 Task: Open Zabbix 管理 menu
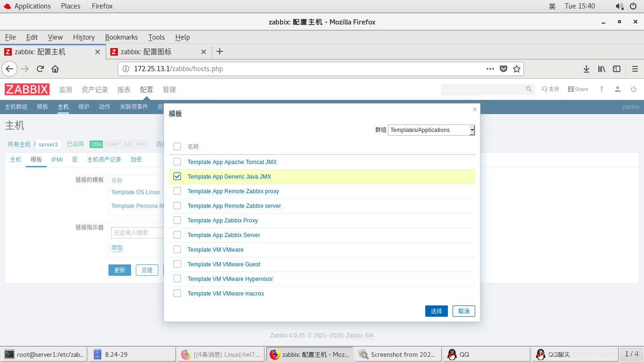click(x=169, y=90)
